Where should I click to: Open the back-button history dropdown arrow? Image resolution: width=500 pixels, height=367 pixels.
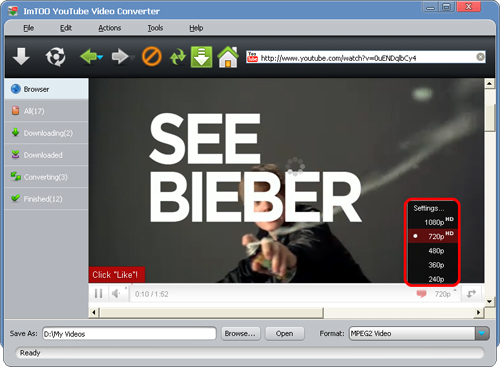click(100, 57)
